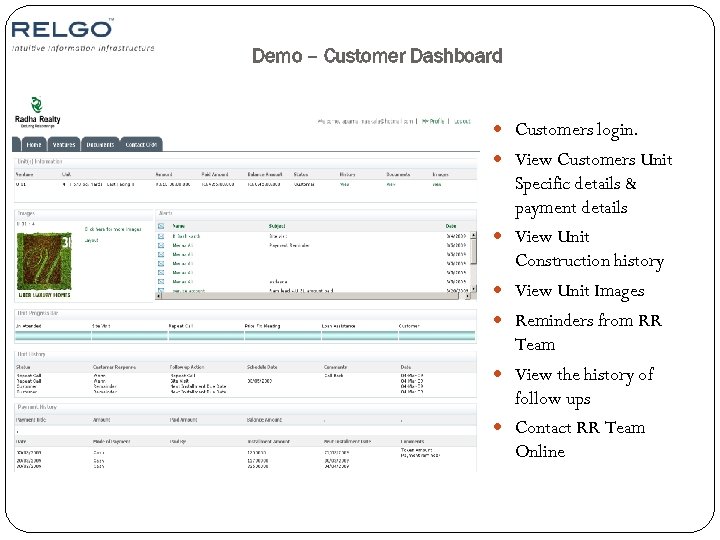
Task: Click 'Contact RR Team Online' bullet text
Action: tap(580, 439)
